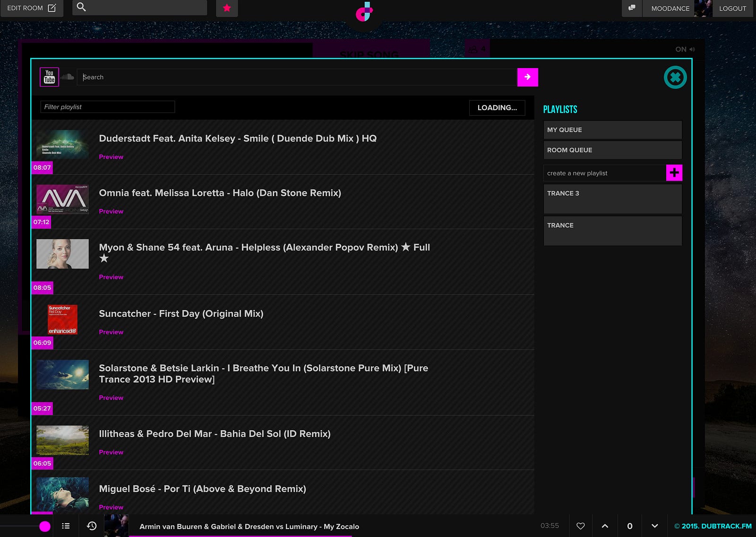
Task: Focus the song Search input field
Action: [297, 77]
